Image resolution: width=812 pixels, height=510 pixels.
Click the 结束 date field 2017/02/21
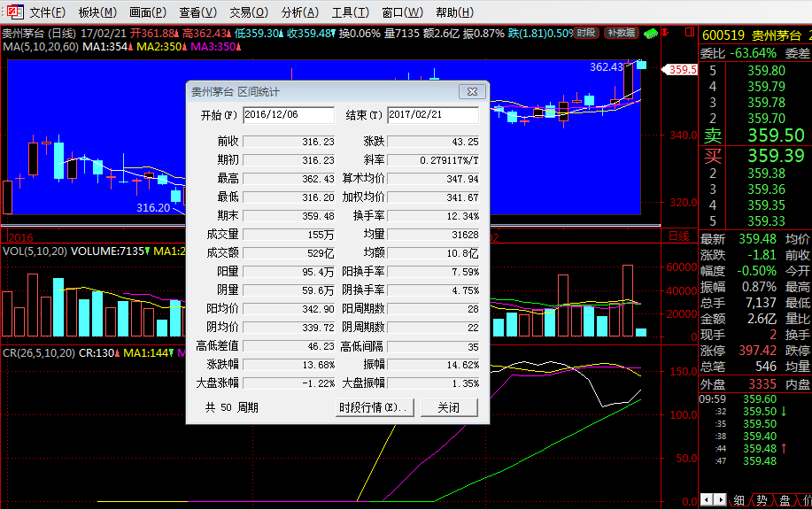433,115
